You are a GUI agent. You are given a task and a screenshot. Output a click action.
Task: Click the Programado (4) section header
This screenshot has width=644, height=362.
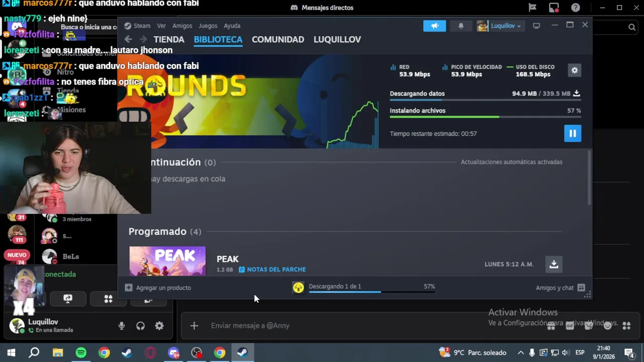tap(165, 231)
